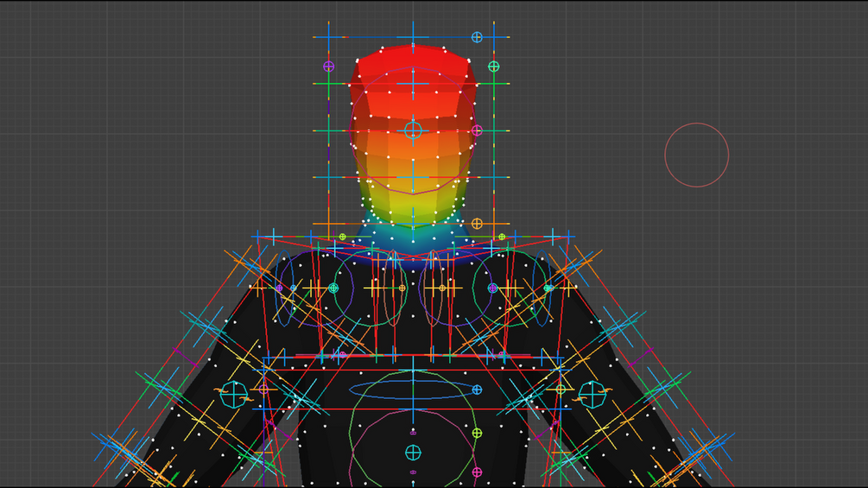The height and width of the screenshot is (488, 868).
Task: Select the cyan octagon control on right arm
Action: [x=592, y=395]
